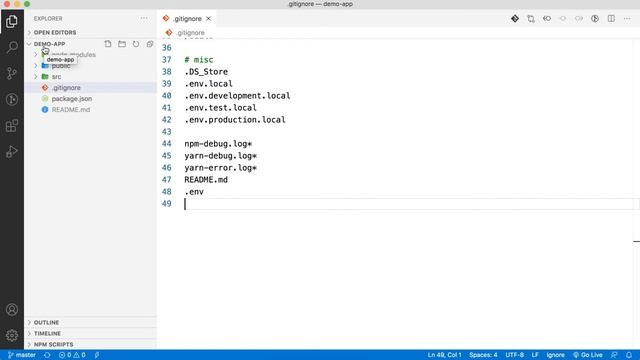Click the diamond git icon in editor toolbar
Image resolution: width=640 pixels, height=360 pixels.
coord(515,19)
